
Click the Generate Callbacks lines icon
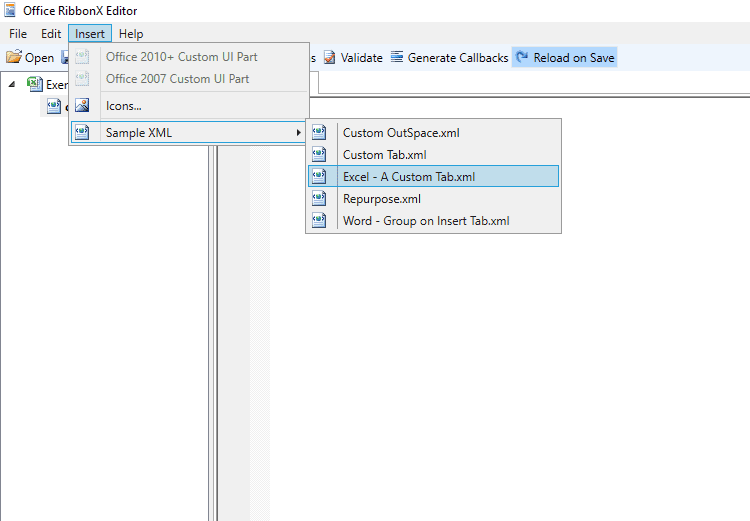(x=397, y=57)
